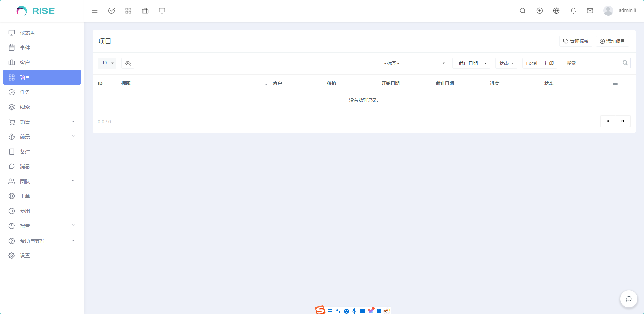Open the language globe icon

tap(556, 11)
